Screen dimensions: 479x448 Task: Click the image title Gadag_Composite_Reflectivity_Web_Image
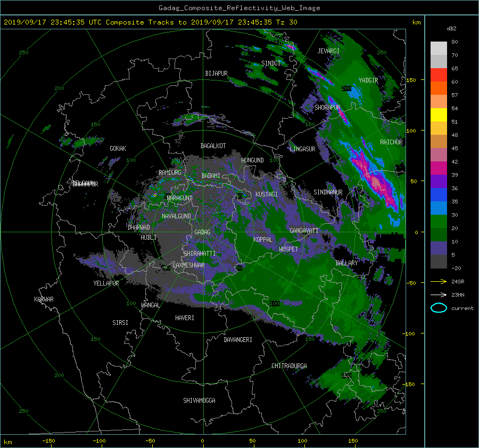(239, 8)
